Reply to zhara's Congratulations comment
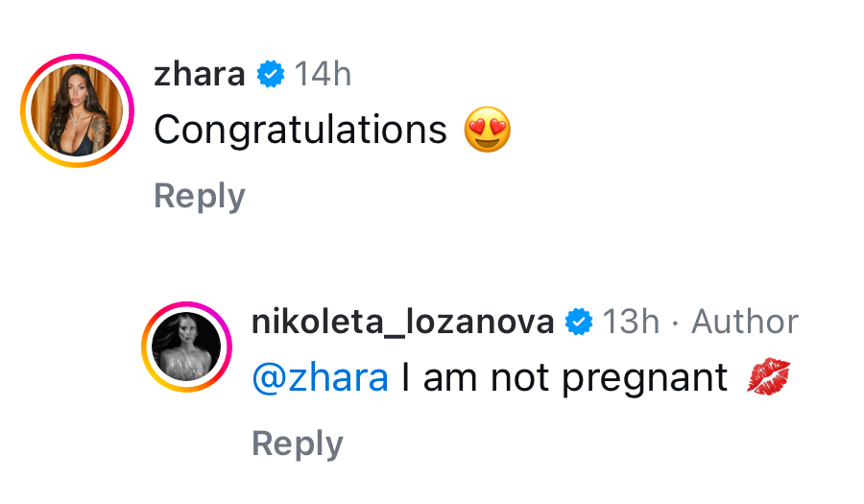Viewport: 864px width, 504px height. pos(200,196)
